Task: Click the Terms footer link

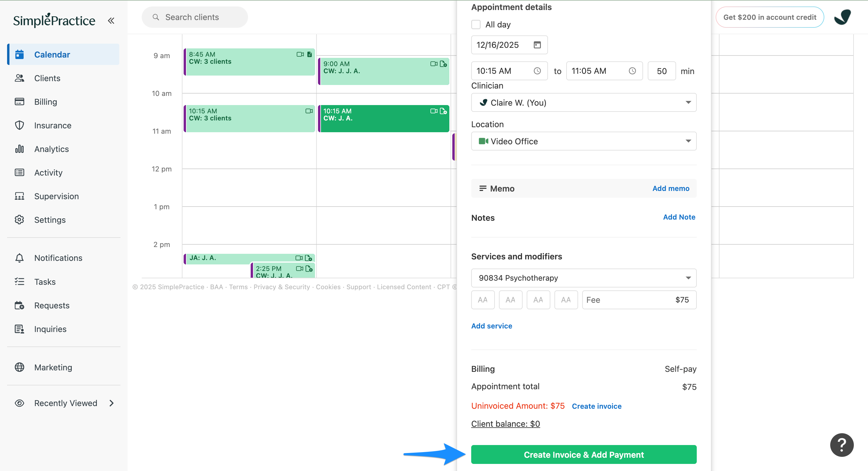Action: click(x=238, y=287)
